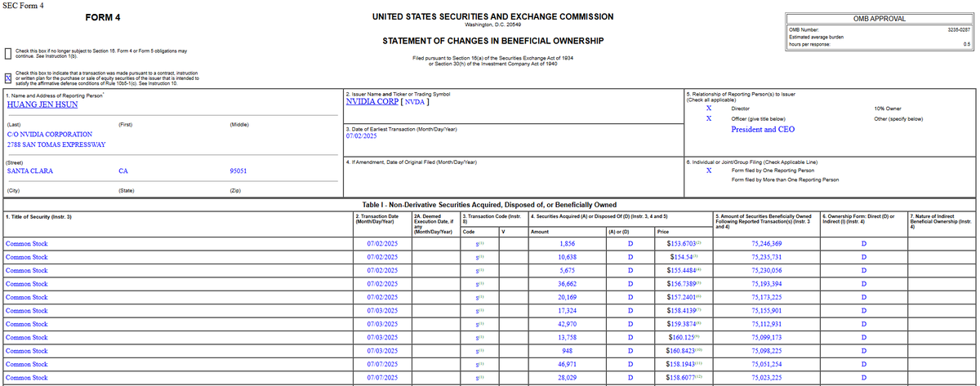Click the amount 46,971 cell
Screen dimensions: 980x386
click(565, 364)
